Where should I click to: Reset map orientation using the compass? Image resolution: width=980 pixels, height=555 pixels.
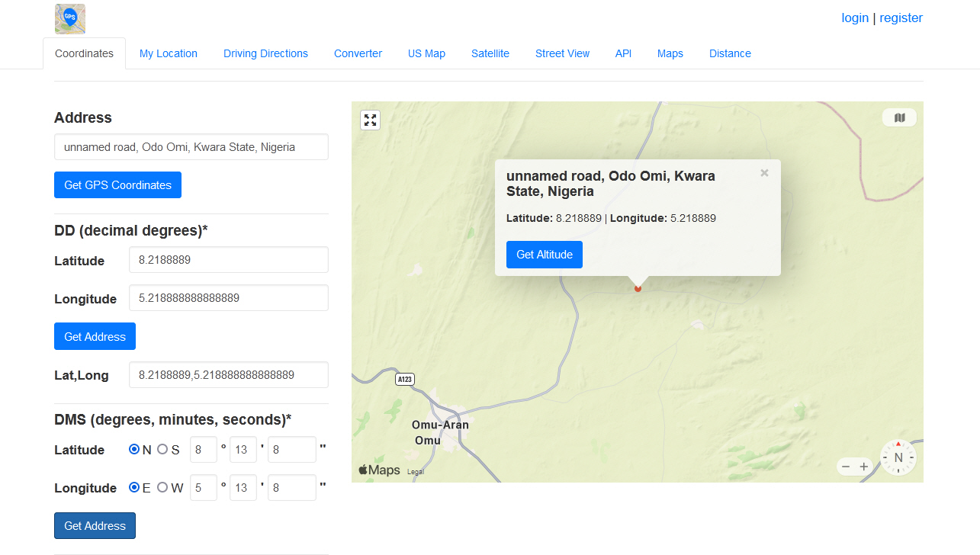pos(898,457)
